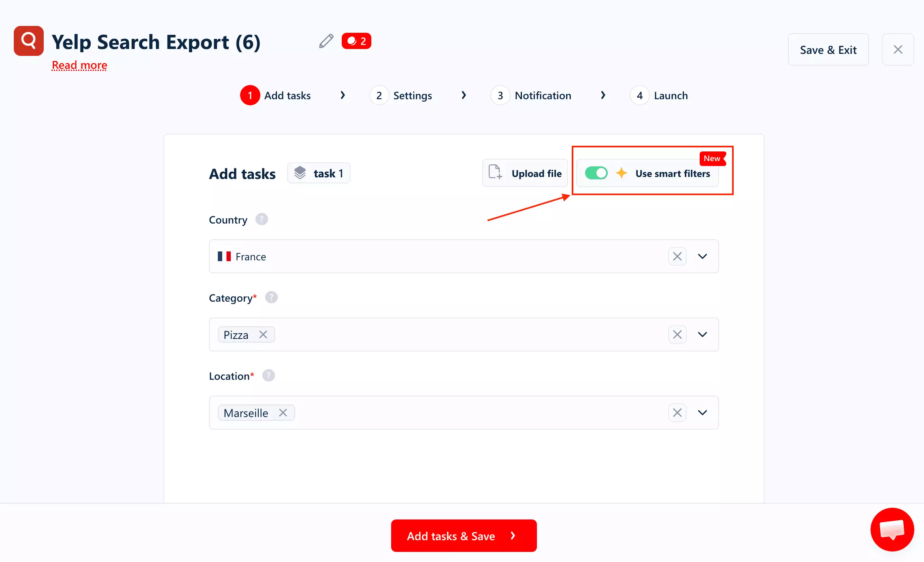924x562 pixels.
Task: Go to step 2, Settings
Action: 401,95
